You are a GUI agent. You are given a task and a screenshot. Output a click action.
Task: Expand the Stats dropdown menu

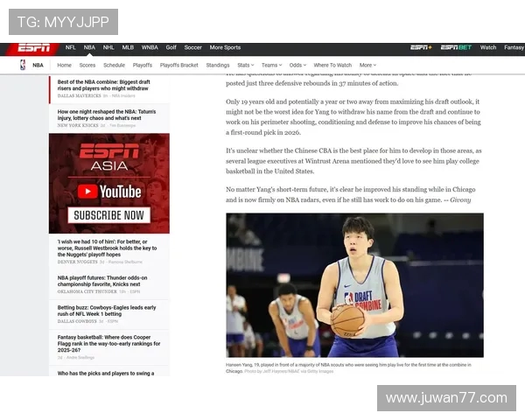(x=246, y=65)
